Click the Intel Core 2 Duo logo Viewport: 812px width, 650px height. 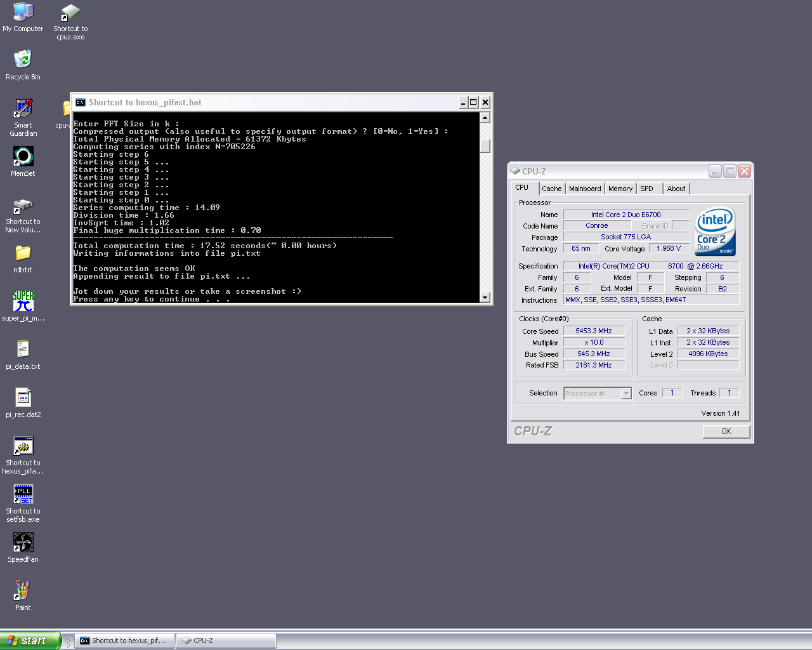(715, 231)
